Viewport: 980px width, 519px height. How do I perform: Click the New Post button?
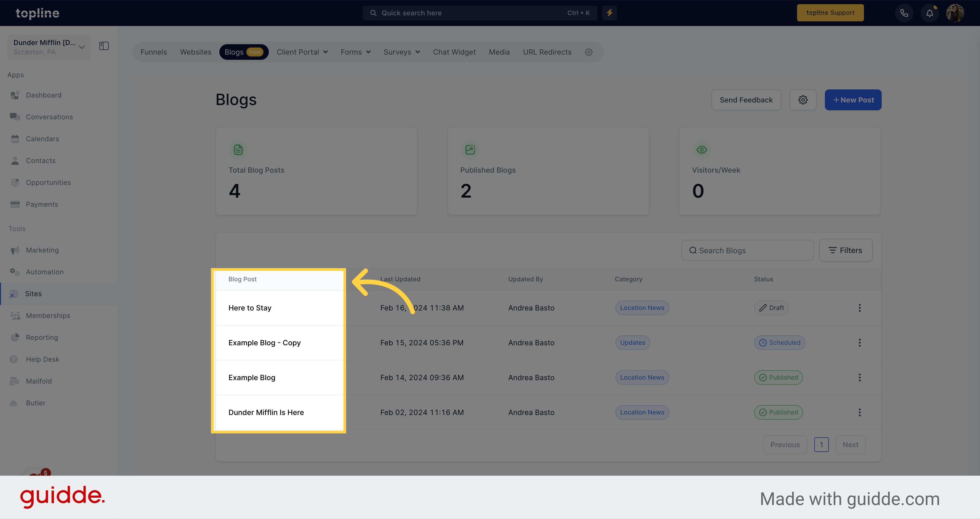click(853, 100)
